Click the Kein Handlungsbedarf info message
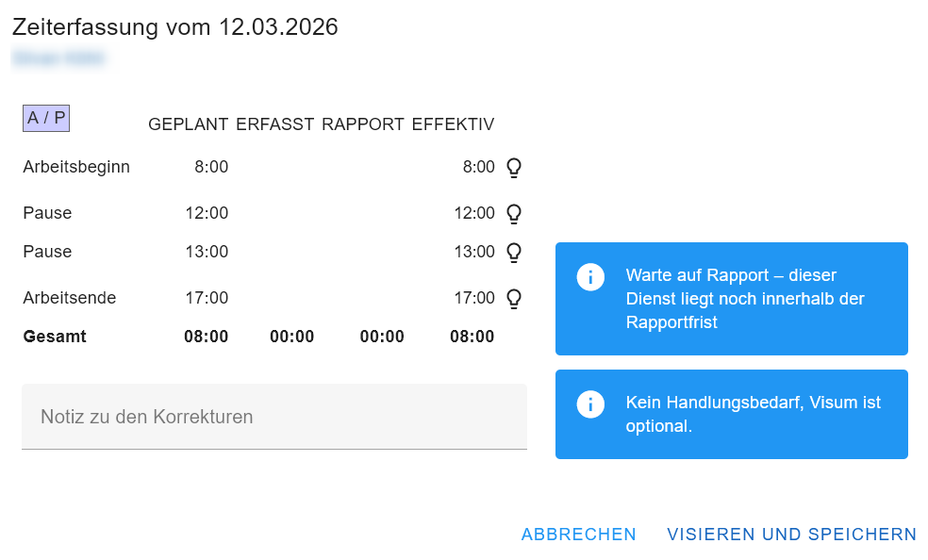The height and width of the screenshot is (560, 928). click(753, 414)
